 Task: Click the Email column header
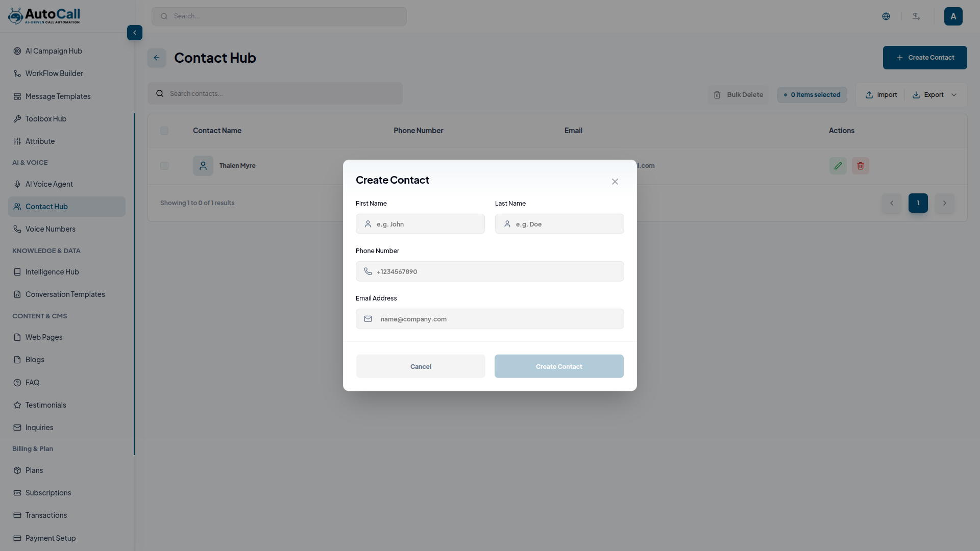tap(573, 131)
